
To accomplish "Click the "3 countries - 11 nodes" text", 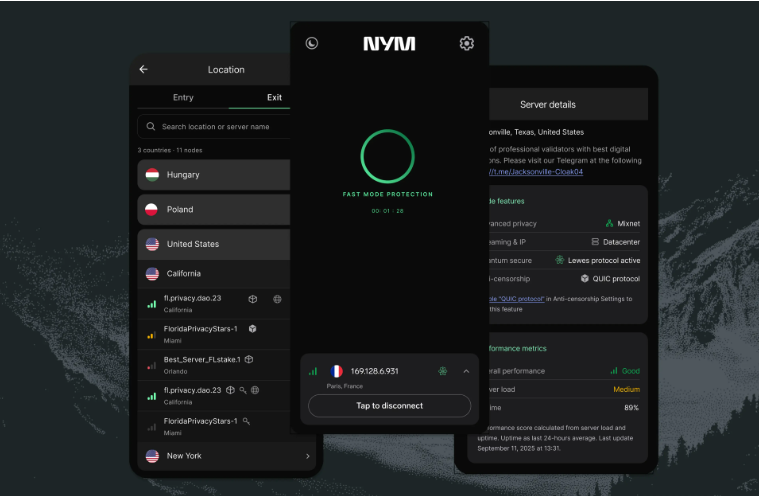I will (170, 150).
